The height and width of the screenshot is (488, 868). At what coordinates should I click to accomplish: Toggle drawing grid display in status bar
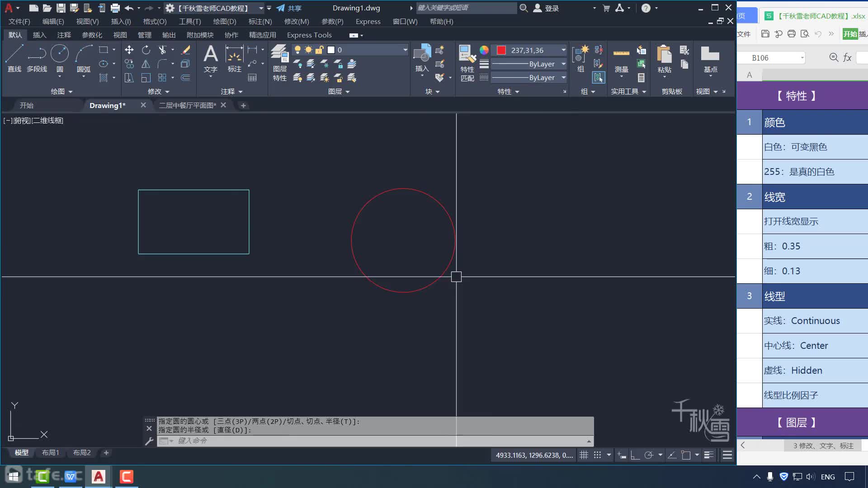pyautogui.click(x=584, y=455)
